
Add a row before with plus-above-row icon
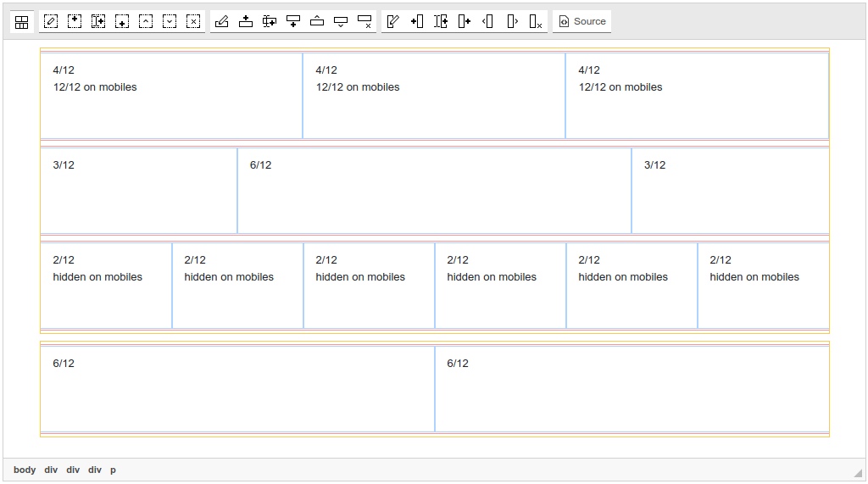point(246,22)
